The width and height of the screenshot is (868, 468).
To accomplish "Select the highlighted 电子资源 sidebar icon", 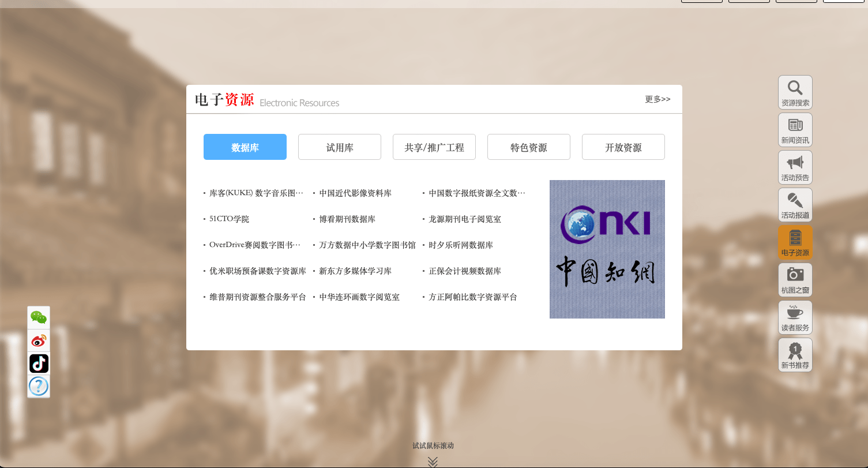I will pos(795,242).
